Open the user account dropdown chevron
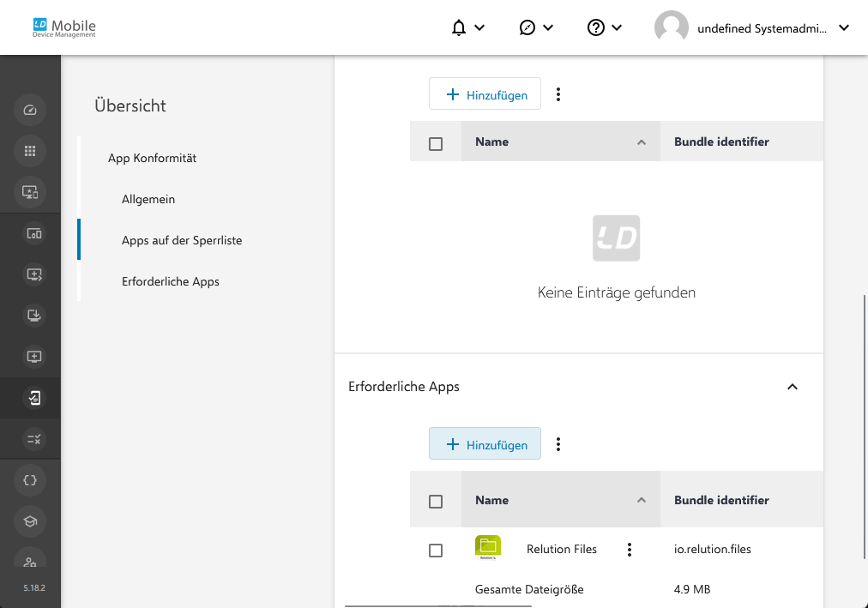 pyautogui.click(x=844, y=27)
